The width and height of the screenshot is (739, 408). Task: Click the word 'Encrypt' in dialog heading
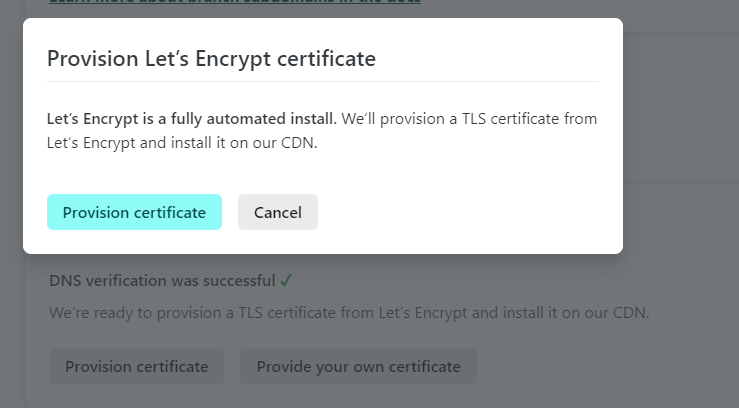[x=233, y=59]
